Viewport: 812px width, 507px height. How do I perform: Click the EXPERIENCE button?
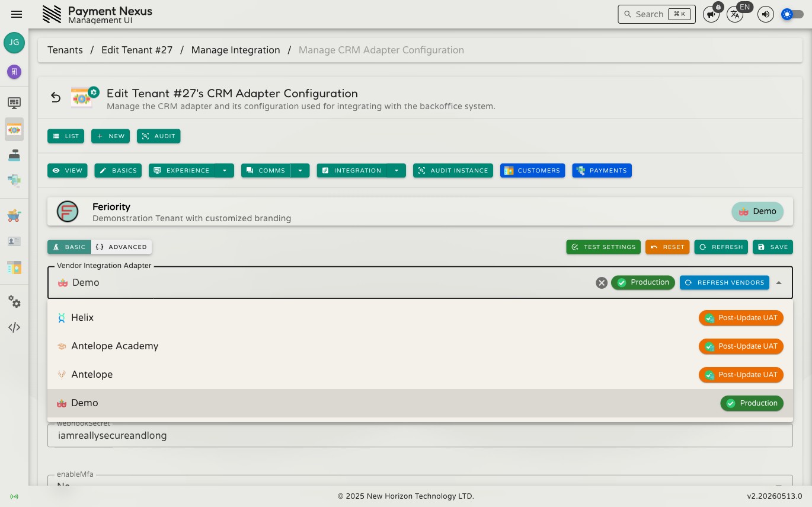(182, 170)
